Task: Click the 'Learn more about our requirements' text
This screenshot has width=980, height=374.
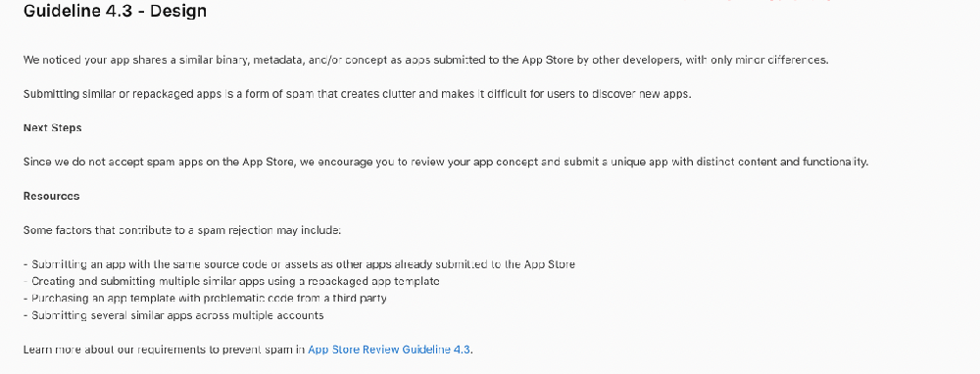Action: click(x=165, y=350)
